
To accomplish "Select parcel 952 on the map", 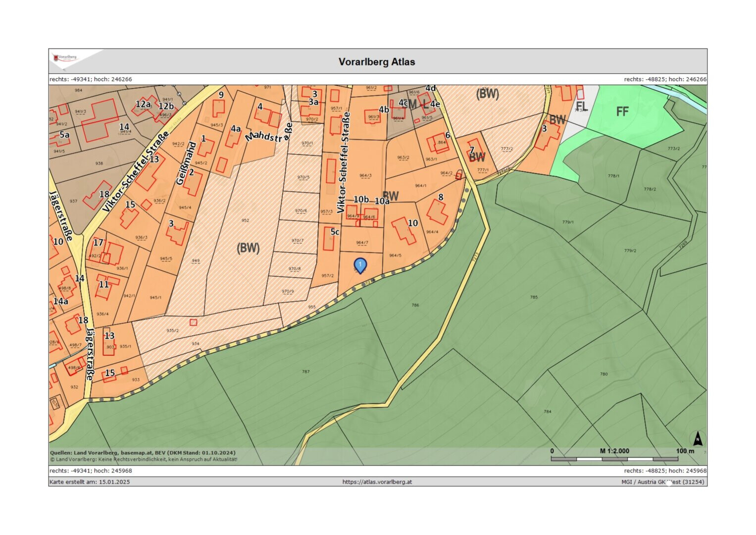I will click(x=245, y=220).
